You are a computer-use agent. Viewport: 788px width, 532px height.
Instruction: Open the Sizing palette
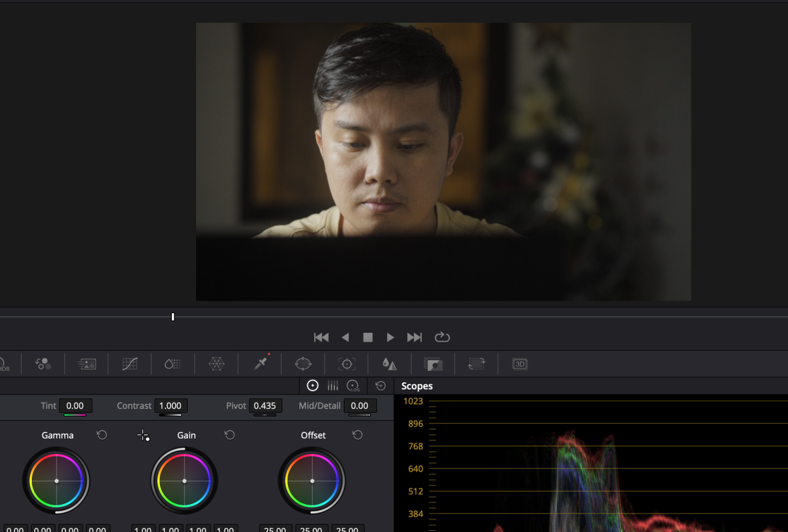click(476, 364)
